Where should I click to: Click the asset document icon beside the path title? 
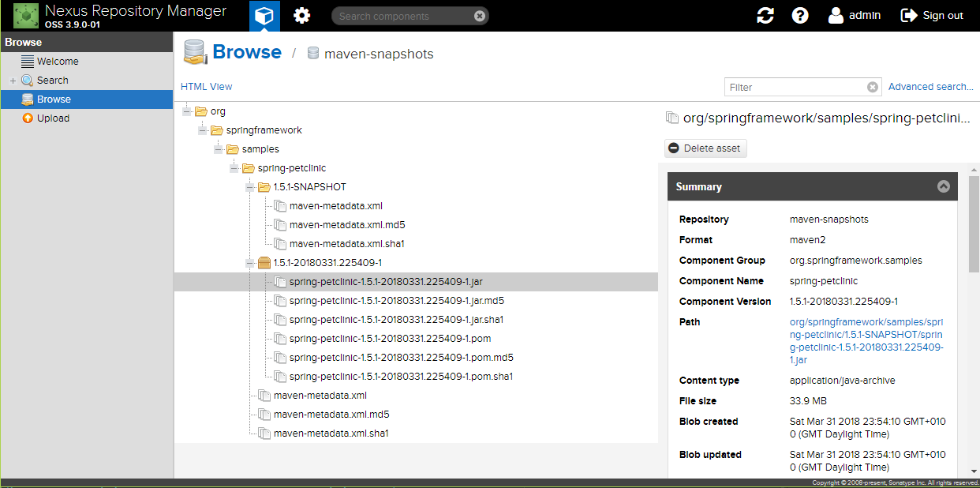pyautogui.click(x=672, y=118)
